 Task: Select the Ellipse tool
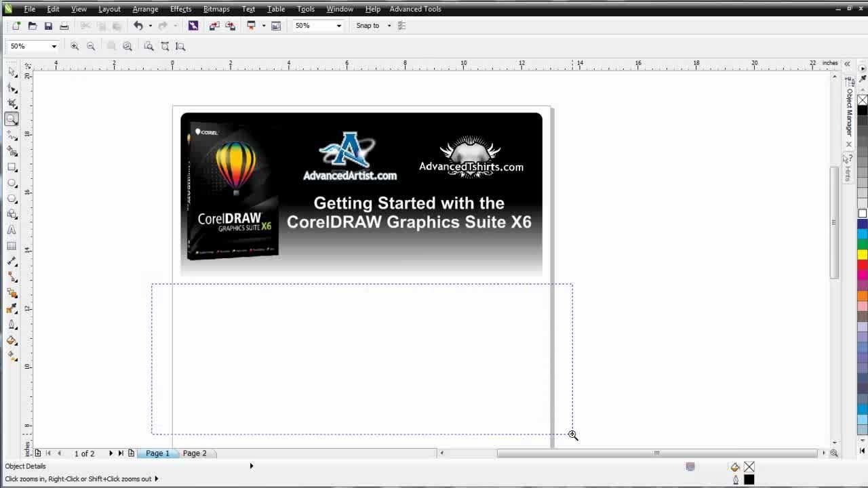[x=12, y=183]
